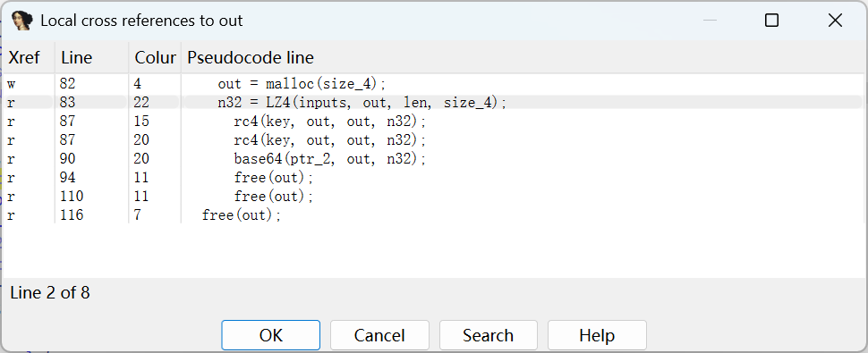Select the free(out) row at line 94
This screenshot has height=353, width=868.
(x=433, y=177)
